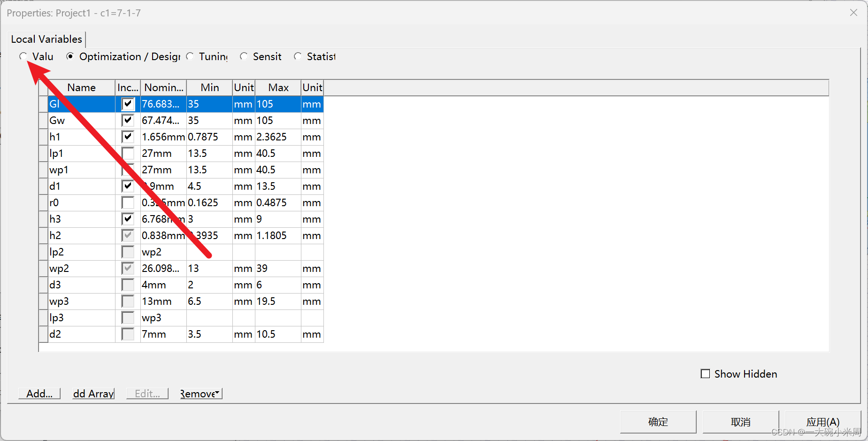Select the Value radio button

click(x=23, y=56)
